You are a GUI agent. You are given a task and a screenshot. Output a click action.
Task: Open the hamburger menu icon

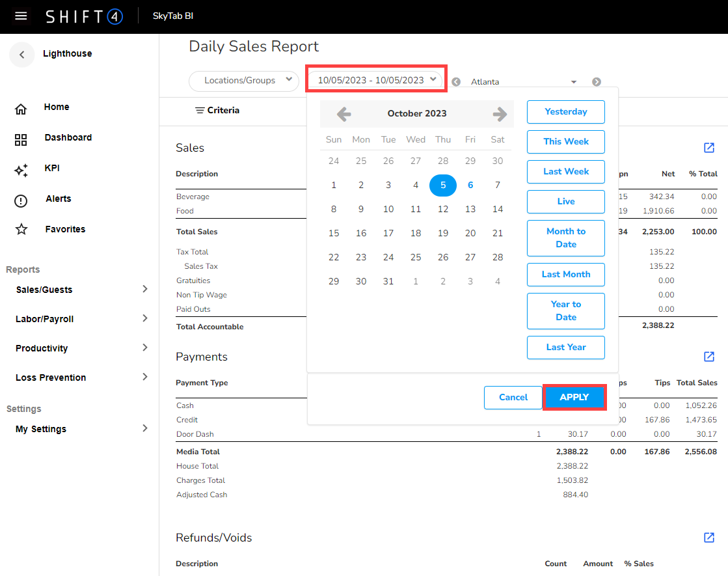tap(21, 16)
